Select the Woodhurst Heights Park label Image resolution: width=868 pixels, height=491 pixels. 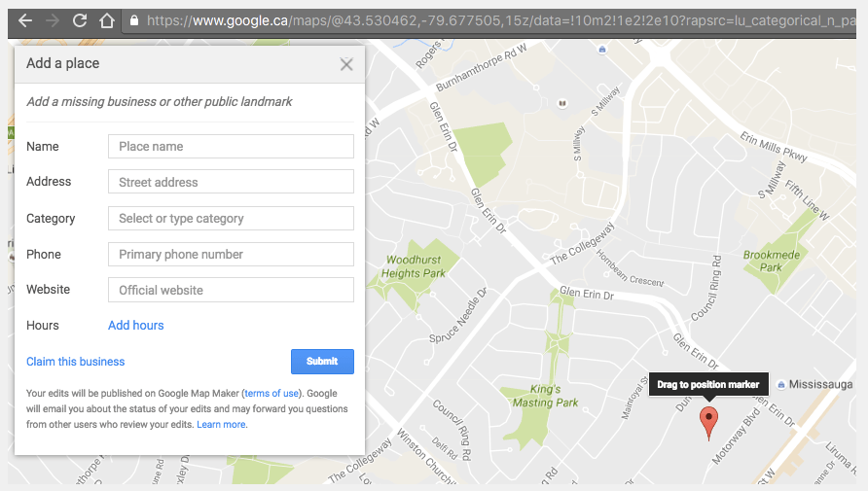(414, 266)
